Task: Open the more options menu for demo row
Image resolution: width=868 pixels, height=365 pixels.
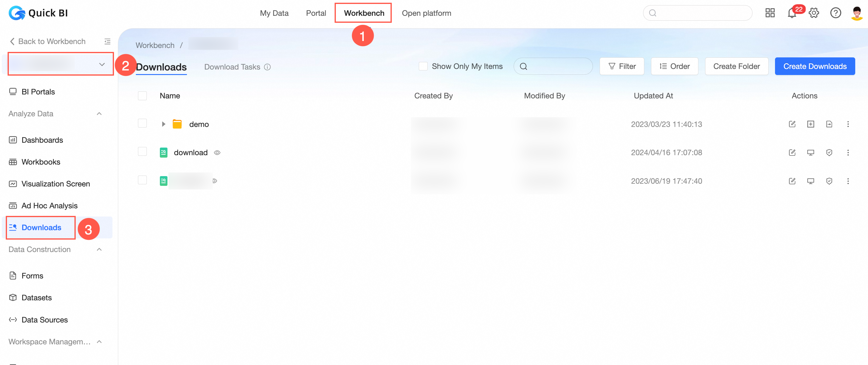Action: 848,124
